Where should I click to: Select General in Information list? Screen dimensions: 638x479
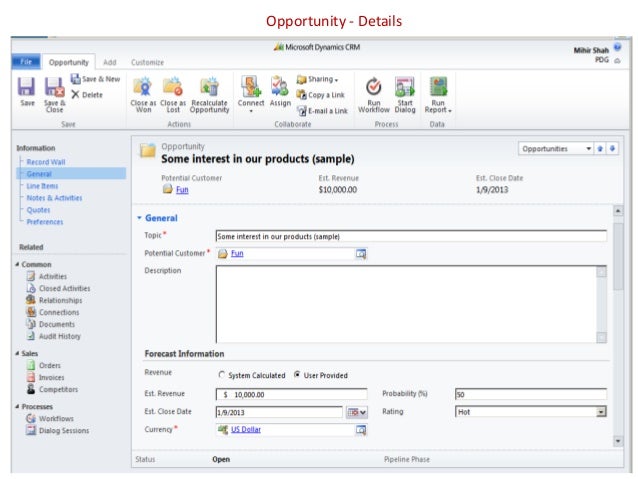71,174
